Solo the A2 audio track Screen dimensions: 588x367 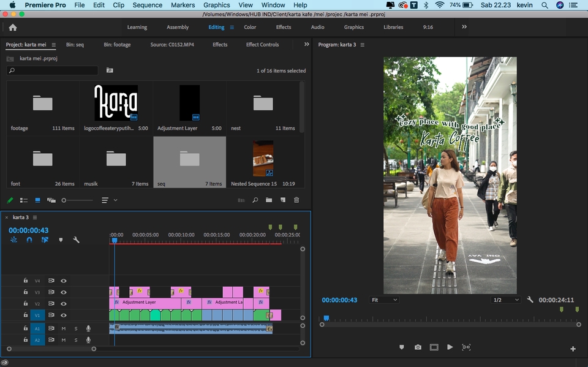76,340
